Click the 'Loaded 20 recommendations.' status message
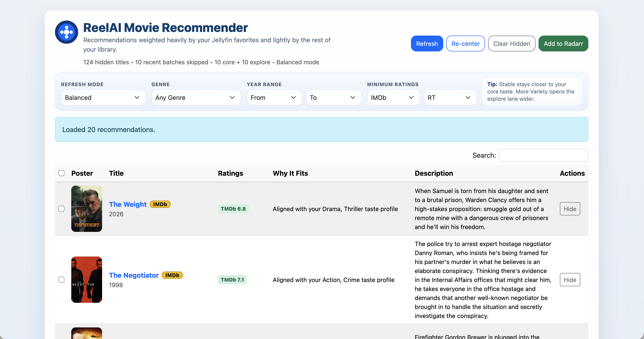The height and width of the screenshot is (339, 644). [109, 130]
